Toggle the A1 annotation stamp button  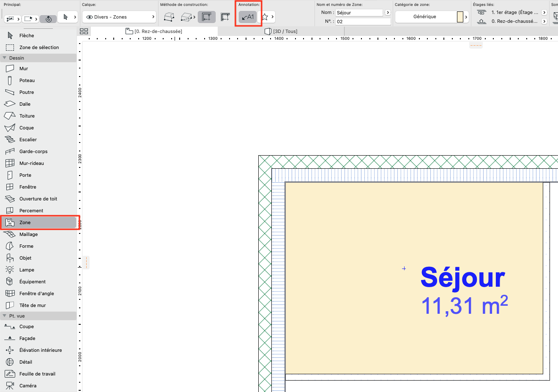click(x=248, y=17)
